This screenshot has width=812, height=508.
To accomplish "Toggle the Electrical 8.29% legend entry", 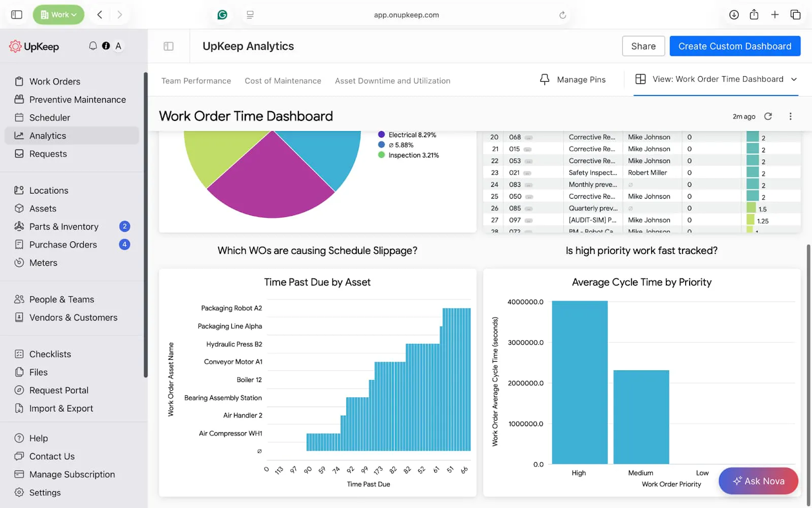I will coord(407,135).
